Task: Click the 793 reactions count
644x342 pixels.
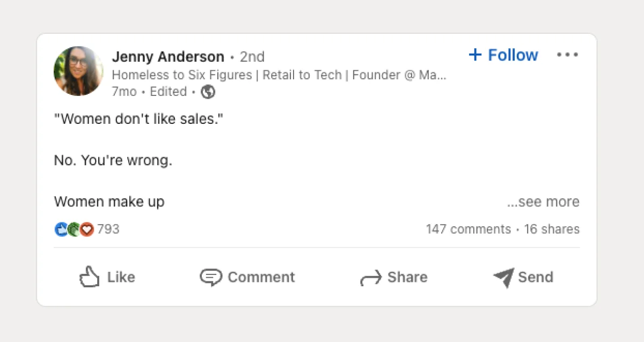Action: click(109, 229)
